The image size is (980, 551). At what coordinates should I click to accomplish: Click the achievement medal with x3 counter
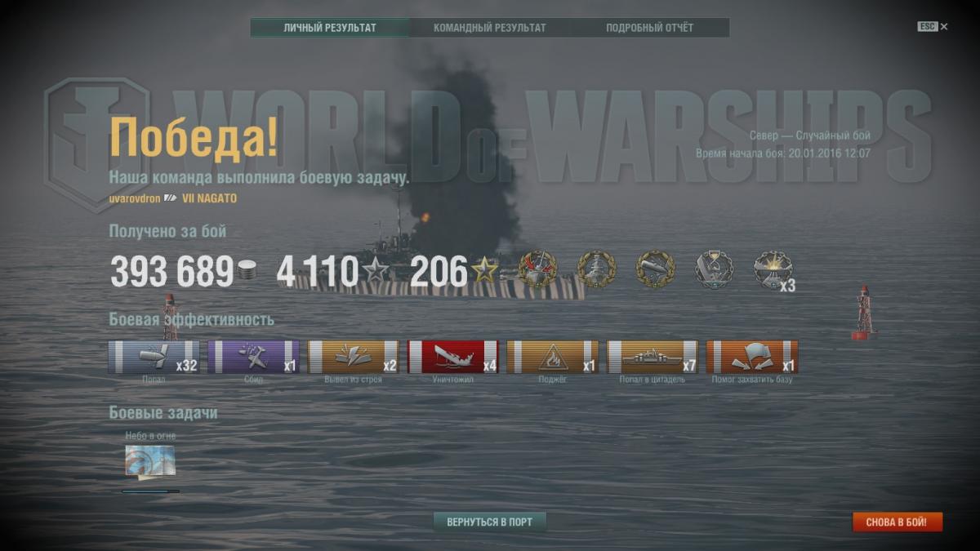point(773,270)
